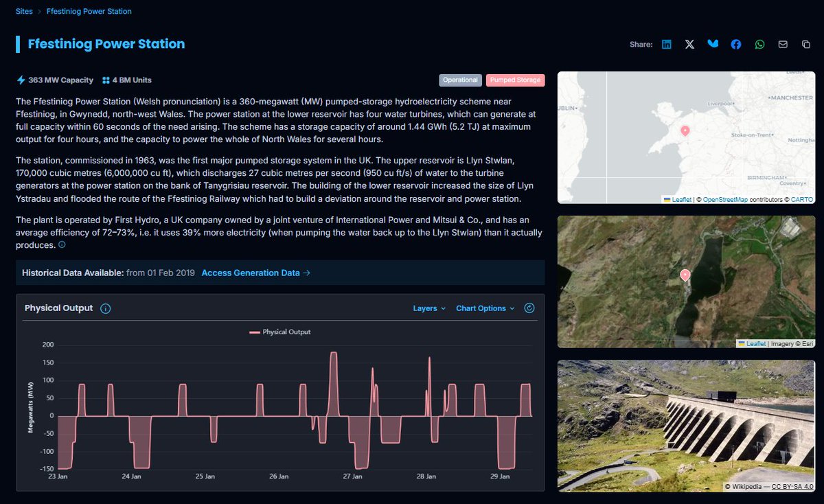Click the Ffestiniog Power Station heading
Viewport: 824px width, 504px height.
click(x=106, y=44)
